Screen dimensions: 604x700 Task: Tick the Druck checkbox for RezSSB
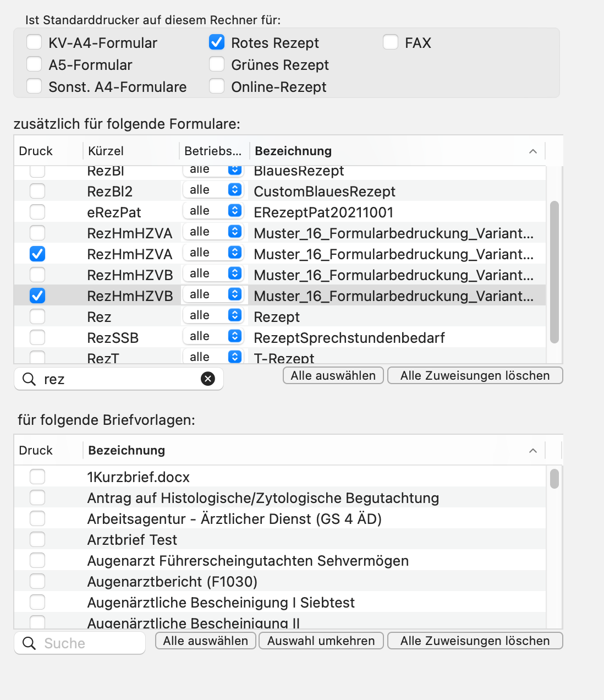[x=37, y=337]
